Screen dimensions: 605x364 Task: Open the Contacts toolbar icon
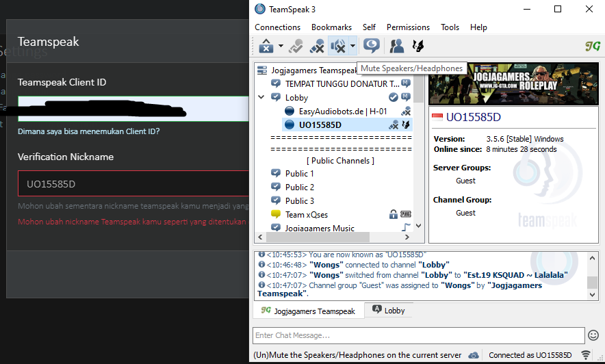[x=396, y=46]
